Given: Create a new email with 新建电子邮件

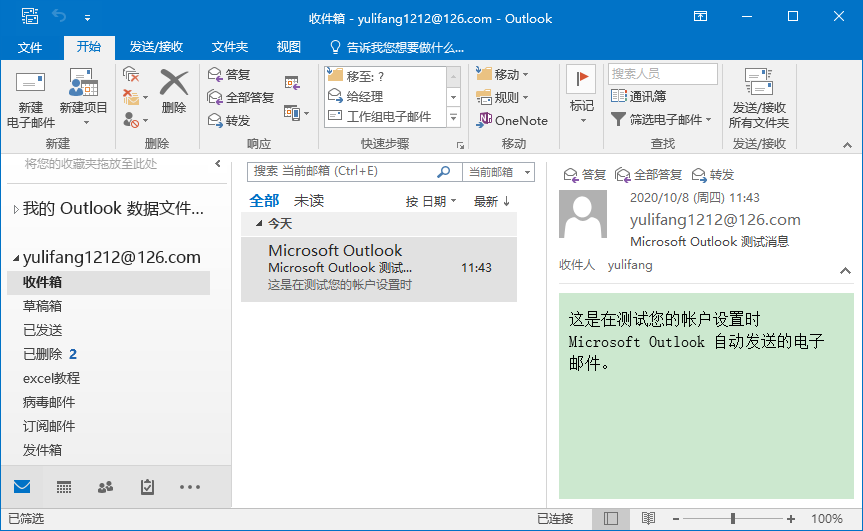Looking at the screenshot, I should point(30,99).
